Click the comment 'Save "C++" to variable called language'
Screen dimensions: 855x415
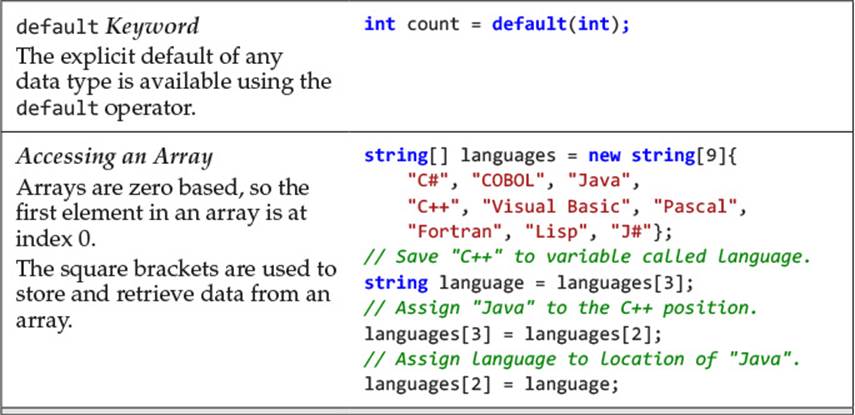[x=588, y=257]
